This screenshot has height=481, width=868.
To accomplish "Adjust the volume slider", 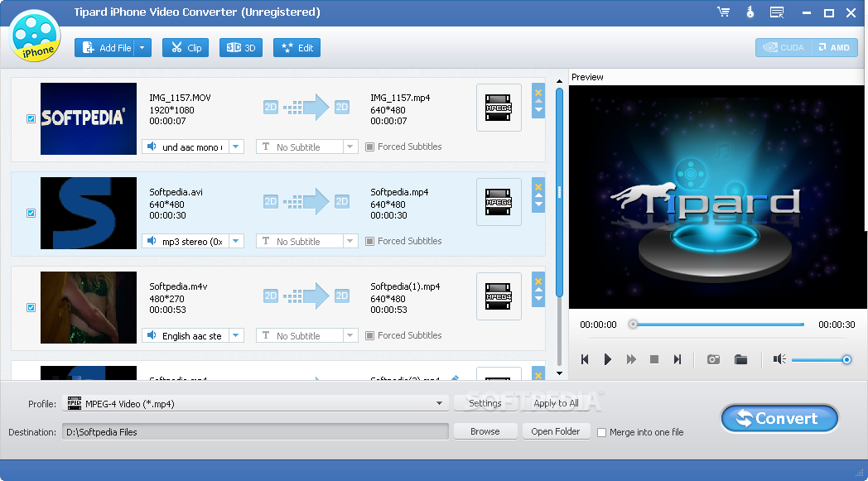I will click(x=822, y=360).
